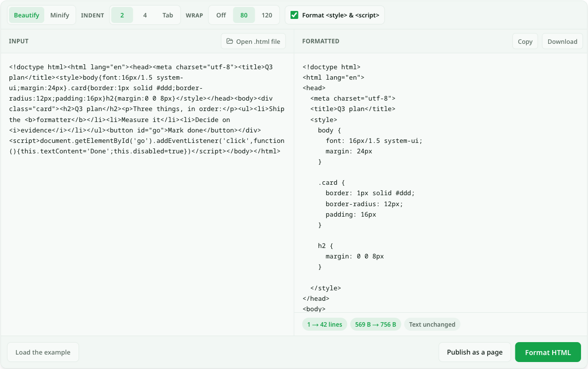The height and width of the screenshot is (369, 588).
Task: Click the '1 → 42 lines' stat badge
Action: click(324, 324)
